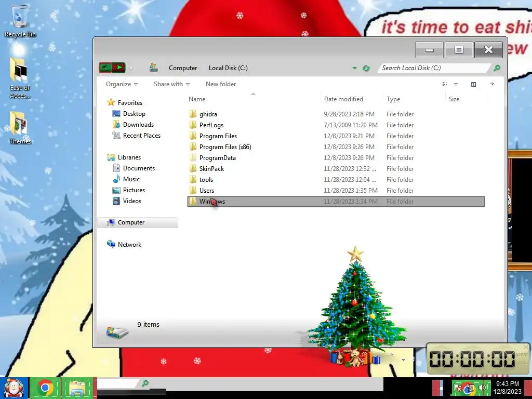This screenshot has height=399, width=532.
Task: Select Network in the navigation pane
Action: click(129, 245)
